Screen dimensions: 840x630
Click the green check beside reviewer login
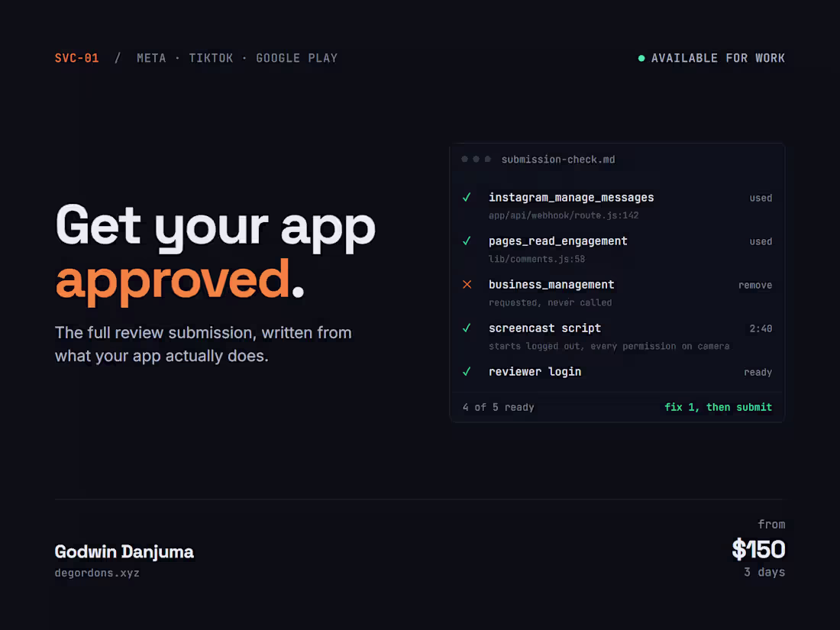(x=467, y=372)
